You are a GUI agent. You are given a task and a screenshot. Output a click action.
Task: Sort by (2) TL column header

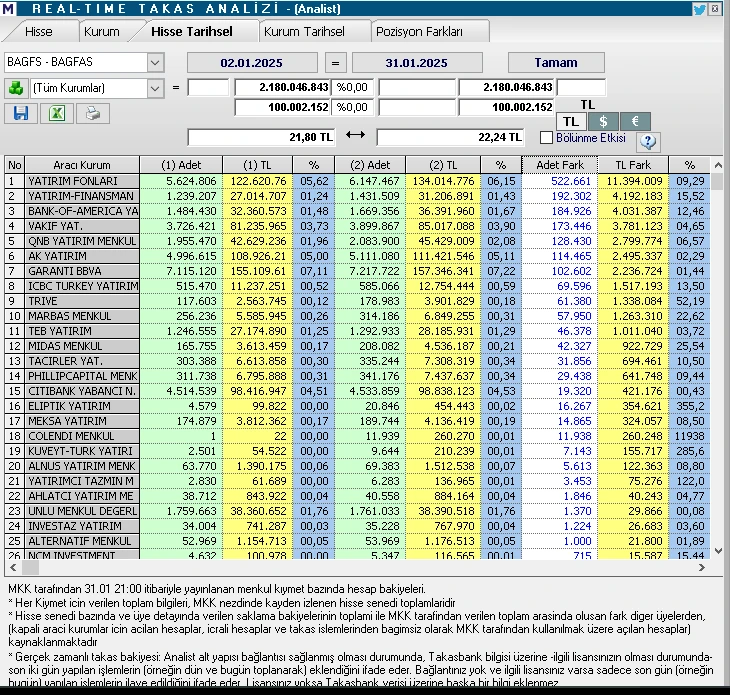[443, 165]
